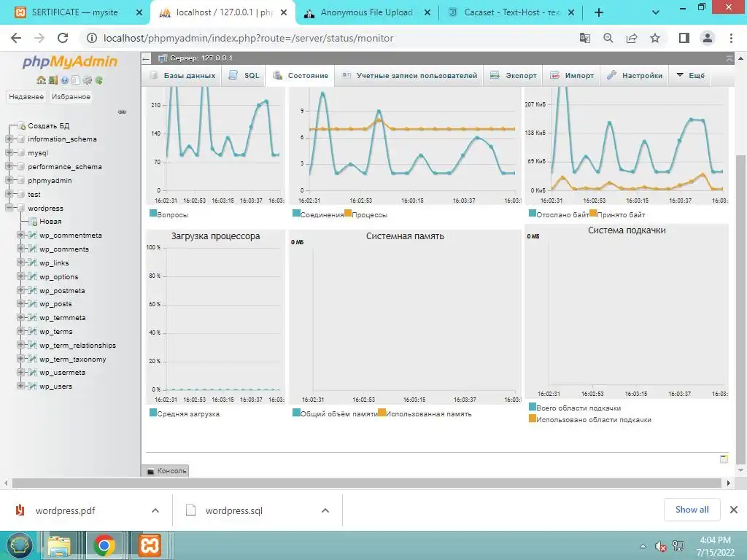The height and width of the screenshot is (560, 747).
Task: Bookmark this page with star icon
Action: (655, 38)
